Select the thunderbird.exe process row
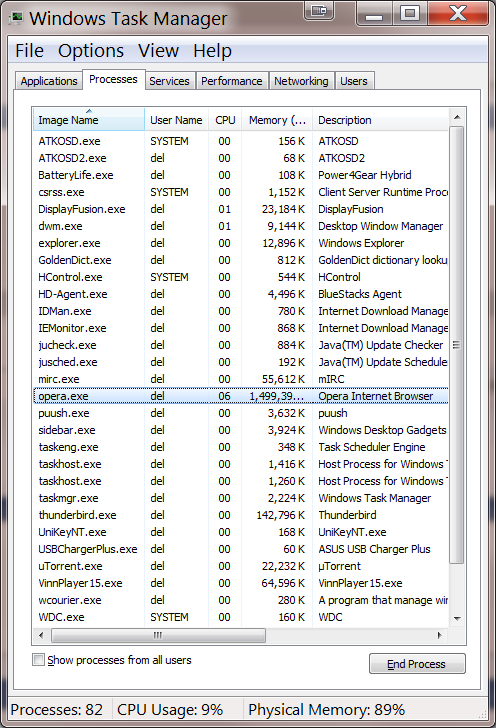This screenshot has height=728, width=496. click(x=241, y=515)
